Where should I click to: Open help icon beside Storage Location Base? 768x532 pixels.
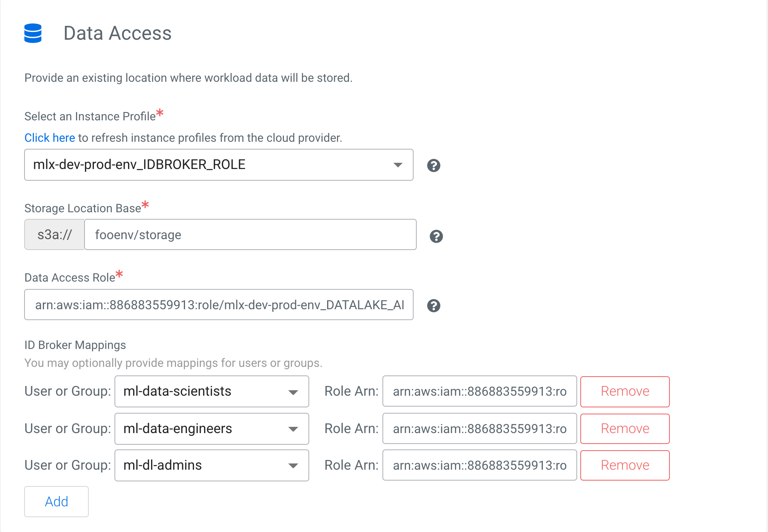(436, 236)
